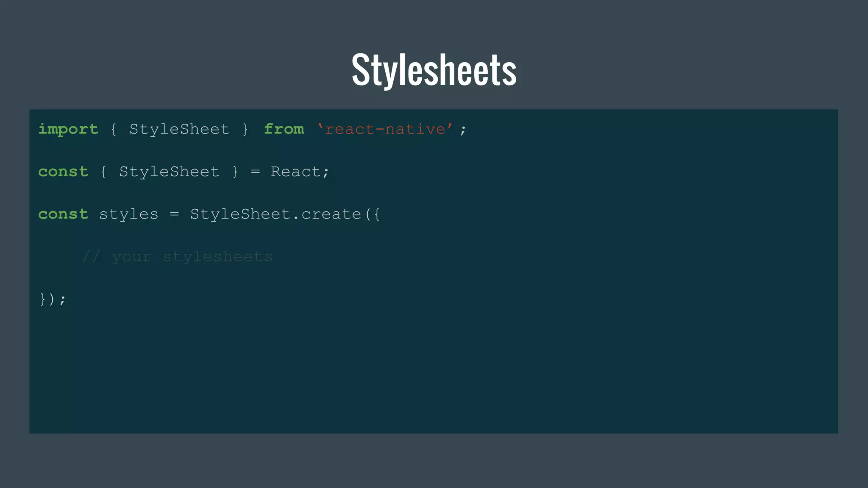Click the 'const styles = StyleSheet.create({' line
The height and width of the screenshot is (488, 868).
click(209, 214)
